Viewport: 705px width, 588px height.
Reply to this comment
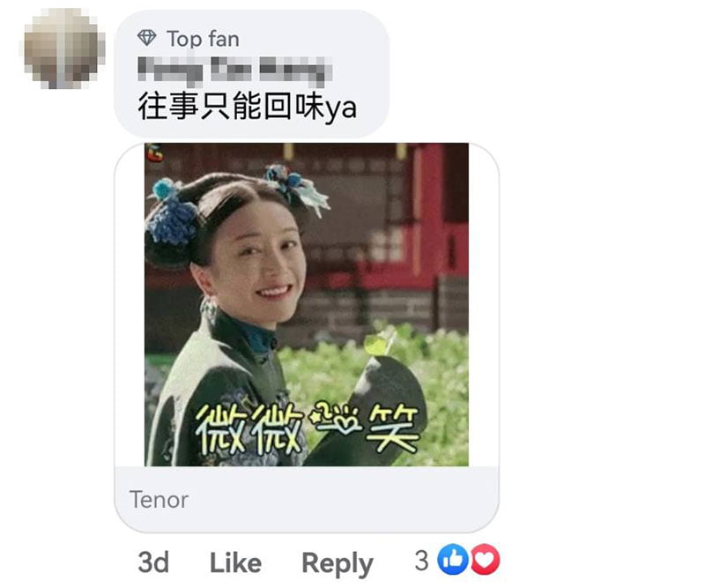click(x=338, y=563)
